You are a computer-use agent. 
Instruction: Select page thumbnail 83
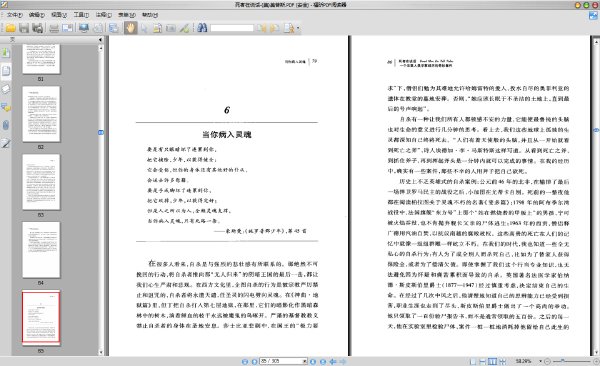click(x=41, y=182)
